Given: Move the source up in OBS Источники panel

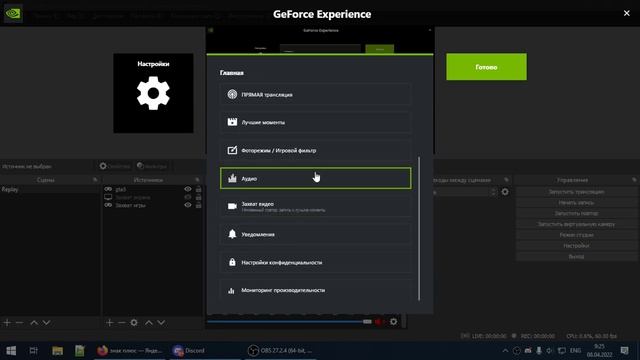Looking at the screenshot, I should [x=149, y=322].
